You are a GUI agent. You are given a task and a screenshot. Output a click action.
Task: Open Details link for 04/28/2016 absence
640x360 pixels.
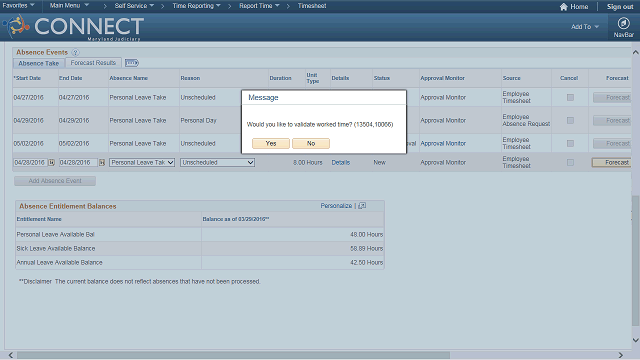(x=340, y=162)
